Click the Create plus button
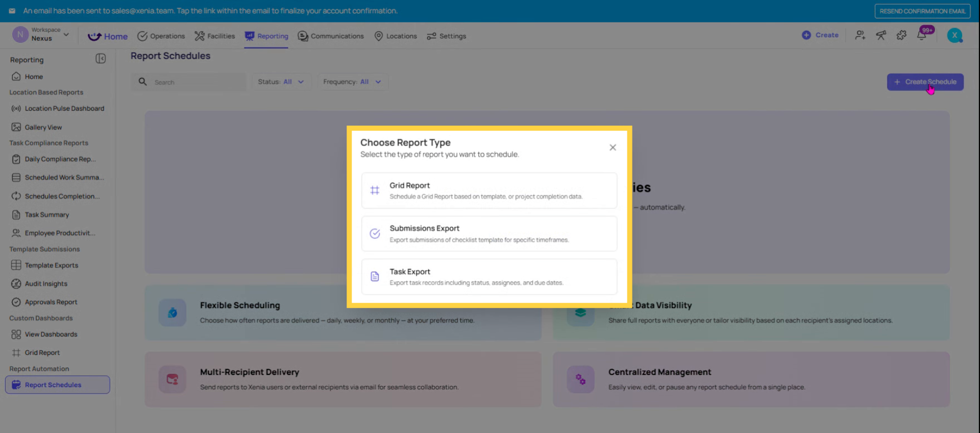Image resolution: width=980 pixels, height=433 pixels. (820, 35)
